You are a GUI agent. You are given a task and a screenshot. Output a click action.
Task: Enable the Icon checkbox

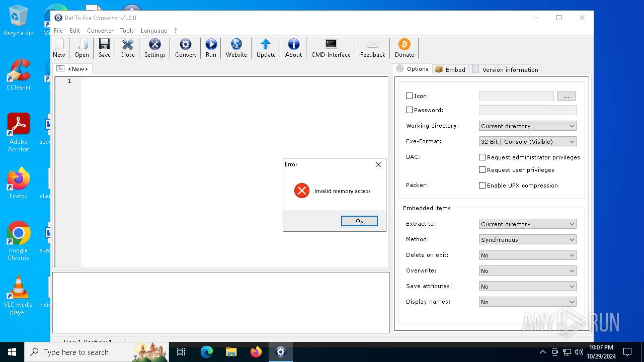tap(409, 96)
